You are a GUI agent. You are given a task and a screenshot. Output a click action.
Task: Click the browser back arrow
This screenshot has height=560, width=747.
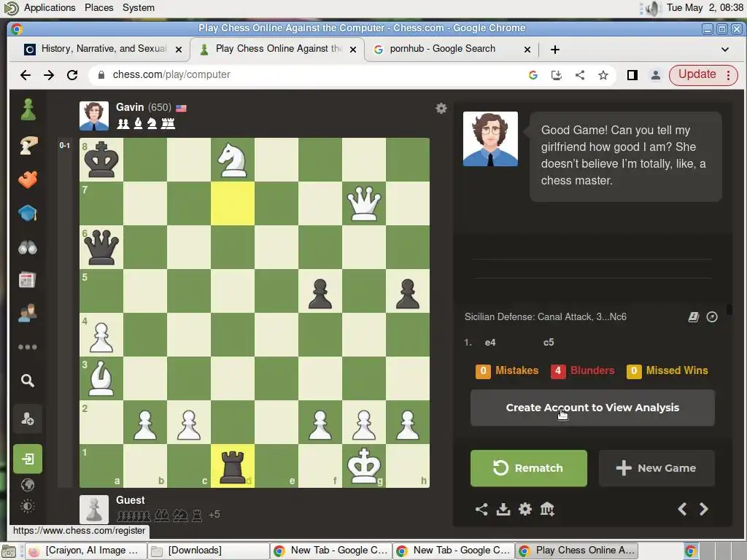[x=26, y=75]
